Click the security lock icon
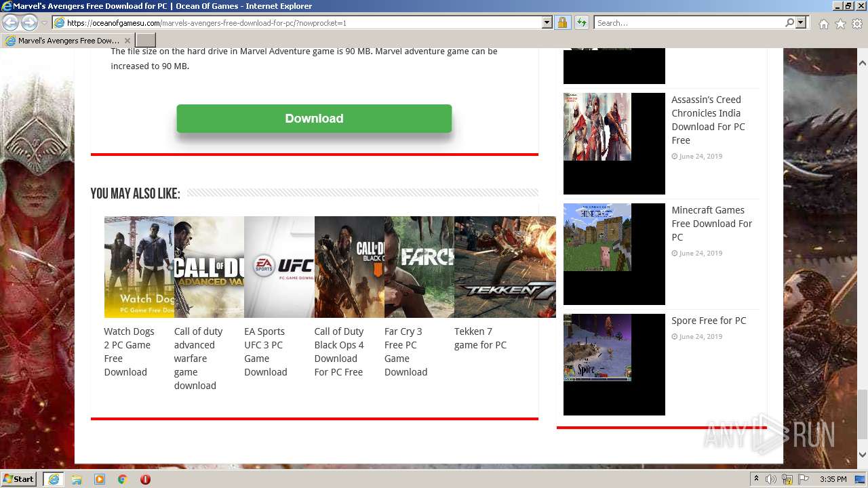The width and height of the screenshot is (868, 488). coord(562,23)
